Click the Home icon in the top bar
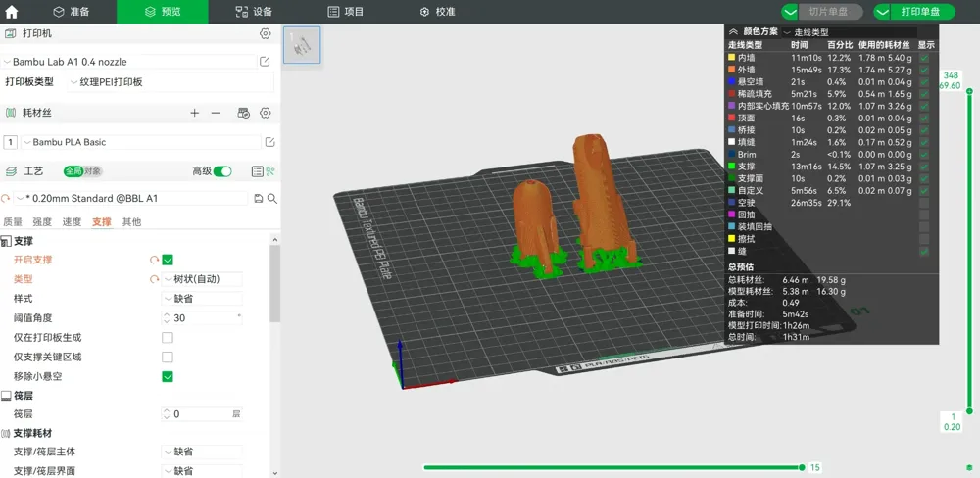The image size is (980, 478). tap(11, 12)
